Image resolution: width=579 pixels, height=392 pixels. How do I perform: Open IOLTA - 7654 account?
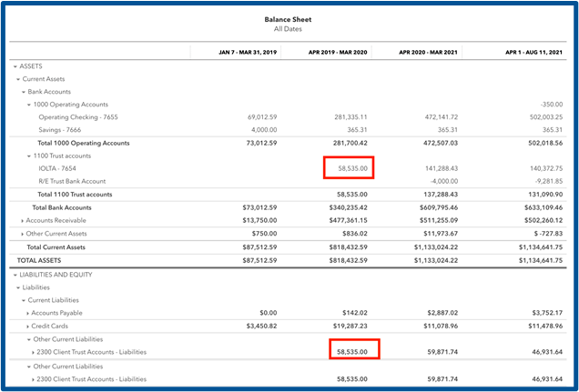[x=57, y=168]
